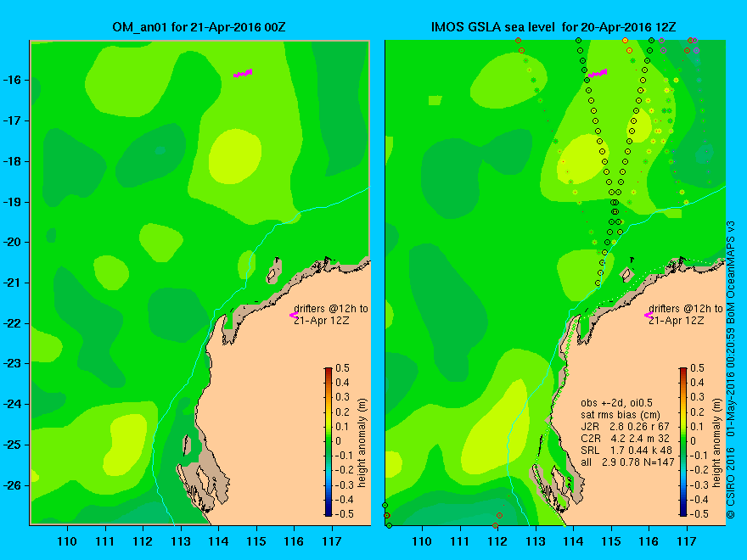Click the 0 tick on the IMOS GSLA color bar
747x560 pixels.
pos(694,441)
